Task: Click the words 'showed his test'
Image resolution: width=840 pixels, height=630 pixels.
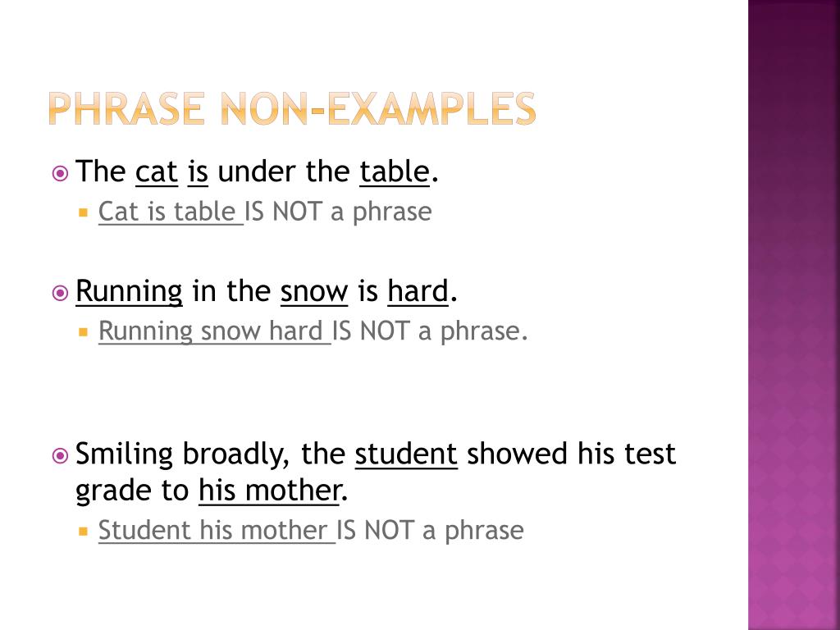Action: [x=571, y=454]
